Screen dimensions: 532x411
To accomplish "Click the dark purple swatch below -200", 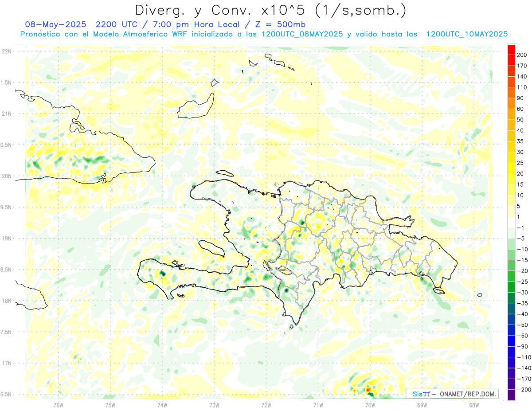I will 511,395.
